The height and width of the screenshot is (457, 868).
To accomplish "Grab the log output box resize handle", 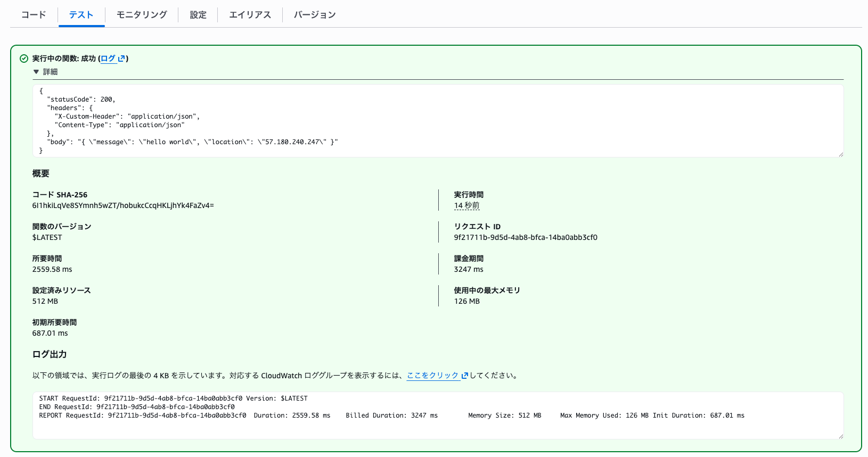I will pos(840,436).
